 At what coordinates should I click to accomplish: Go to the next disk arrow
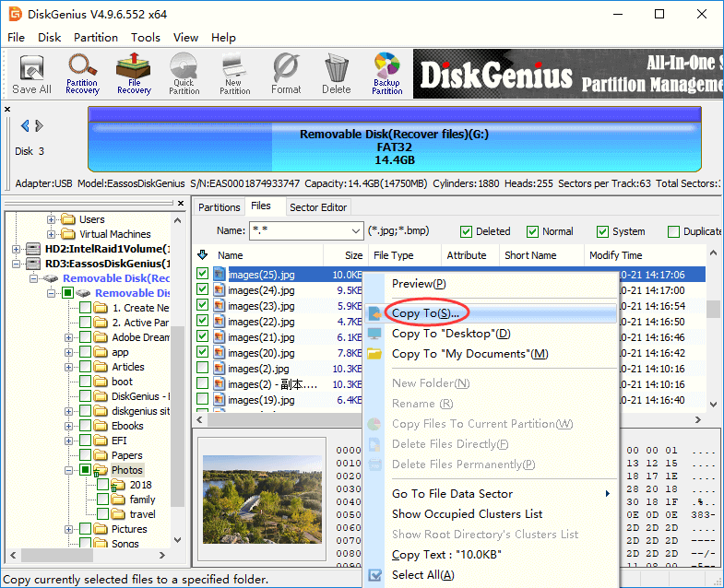point(39,126)
